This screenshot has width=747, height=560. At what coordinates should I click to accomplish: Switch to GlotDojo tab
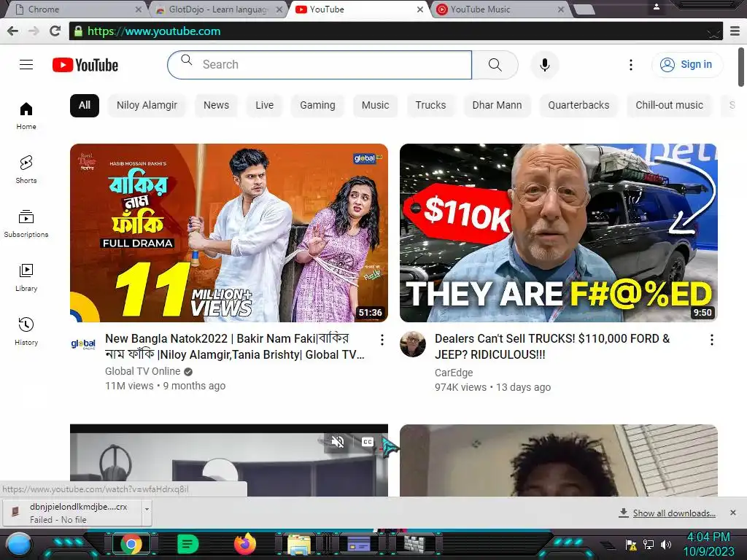[x=217, y=9]
